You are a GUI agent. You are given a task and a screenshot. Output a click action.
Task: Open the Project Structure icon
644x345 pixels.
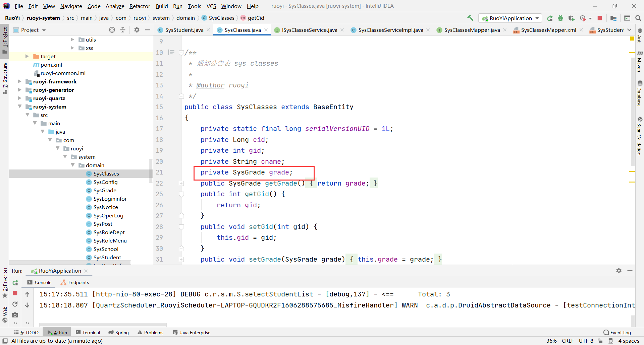(613, 18)
